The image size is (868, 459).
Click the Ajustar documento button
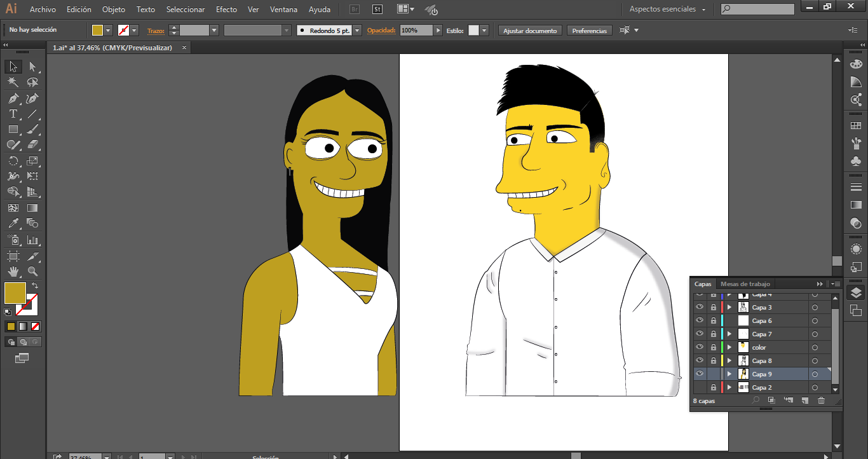coord(531,31)
